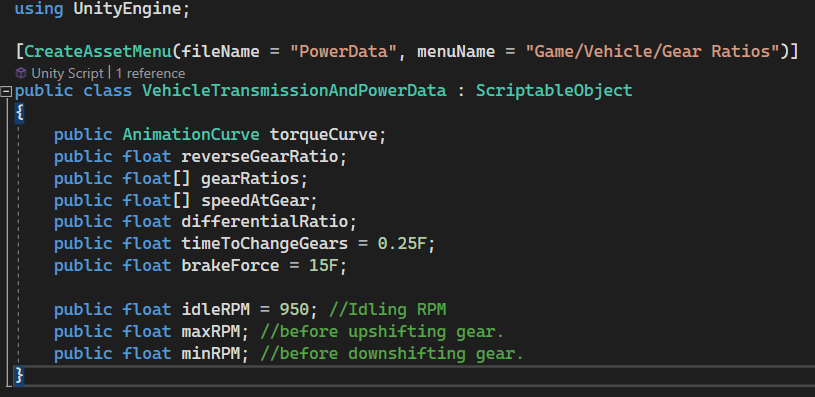Click the closing brace of the class

point(19,375)
